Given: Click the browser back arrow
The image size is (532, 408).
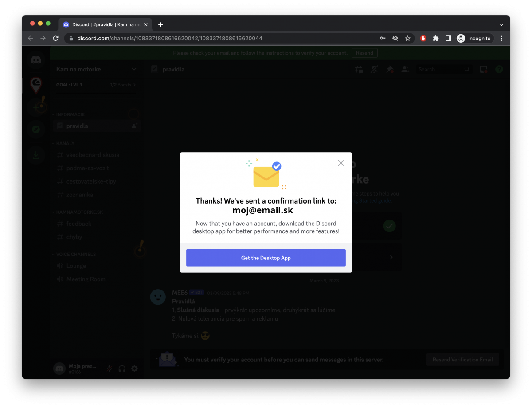Looking at the screenshot, I should point(30,38).
